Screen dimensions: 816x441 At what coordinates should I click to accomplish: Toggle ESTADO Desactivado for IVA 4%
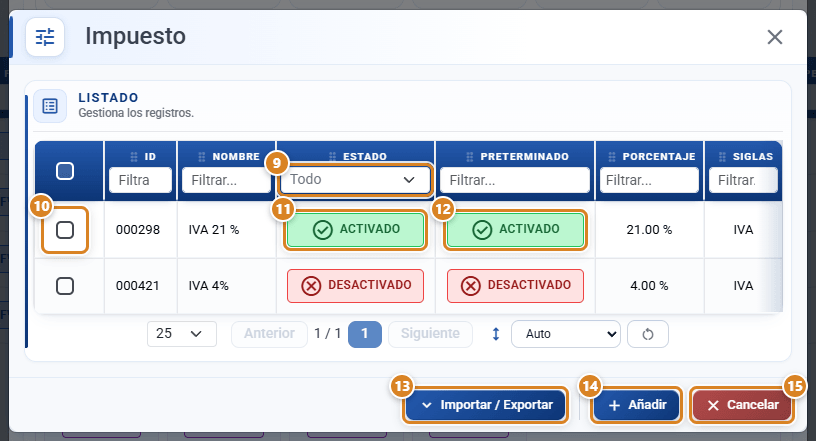pyautogui.click(x=355, y=286)
